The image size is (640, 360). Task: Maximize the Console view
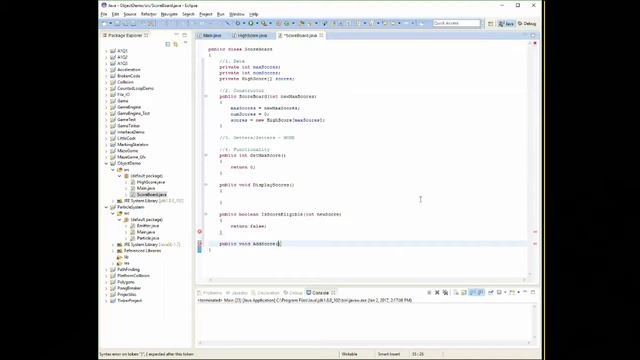click(x=533, y=292)
